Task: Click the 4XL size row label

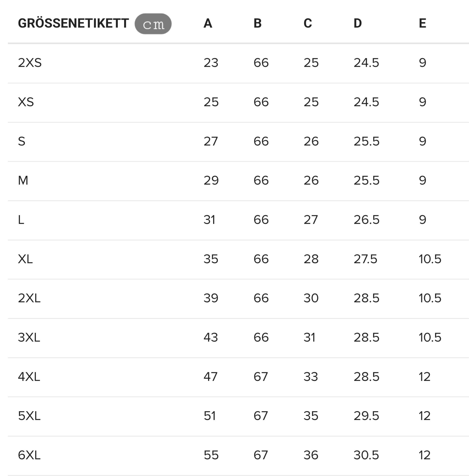Action: click(x=29, y=377)
